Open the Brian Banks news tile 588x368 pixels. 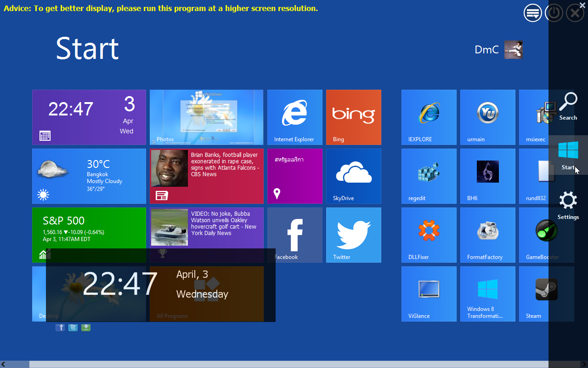click(x=207, y=176)
